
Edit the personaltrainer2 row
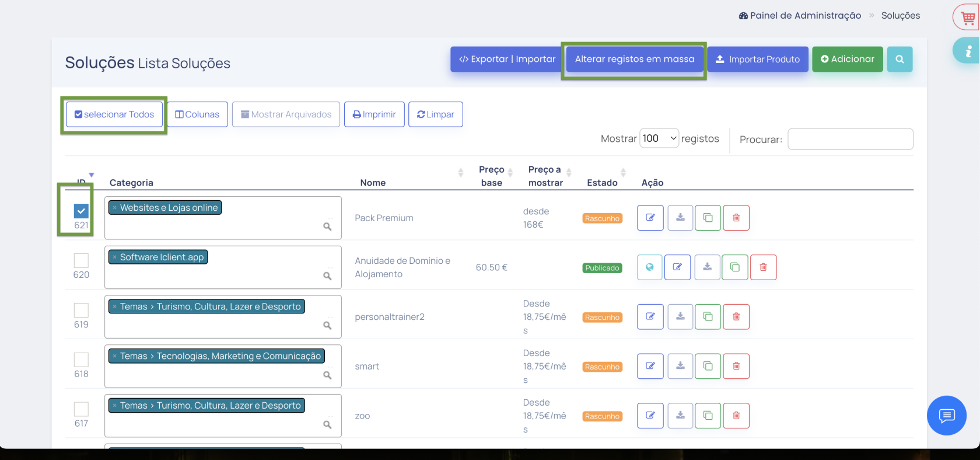click(650, 317)
